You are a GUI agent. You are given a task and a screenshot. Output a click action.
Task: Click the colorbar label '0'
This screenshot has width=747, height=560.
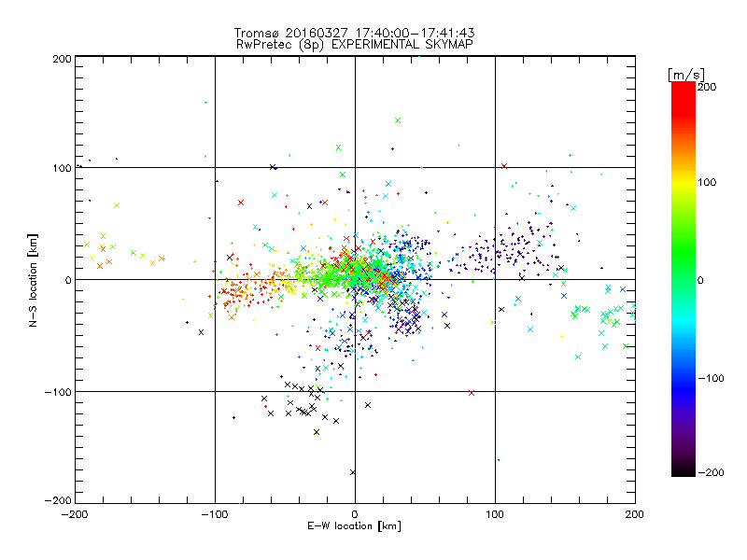point(701,281)
